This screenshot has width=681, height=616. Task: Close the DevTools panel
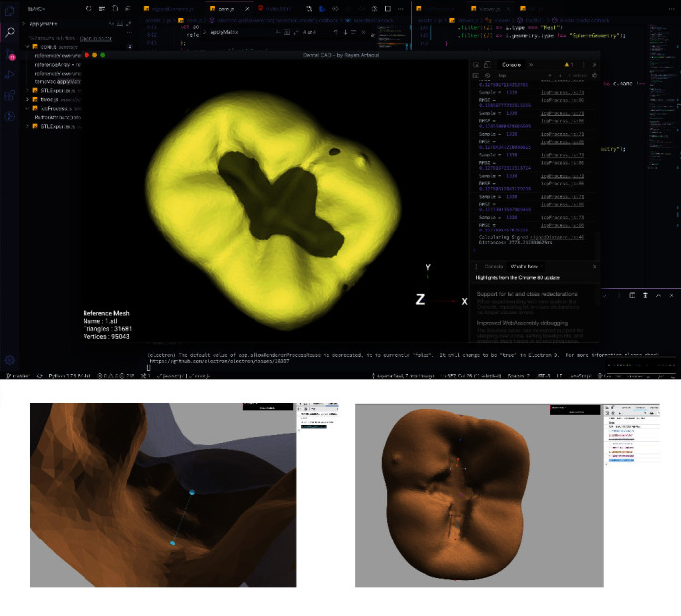tap(595, 65)
